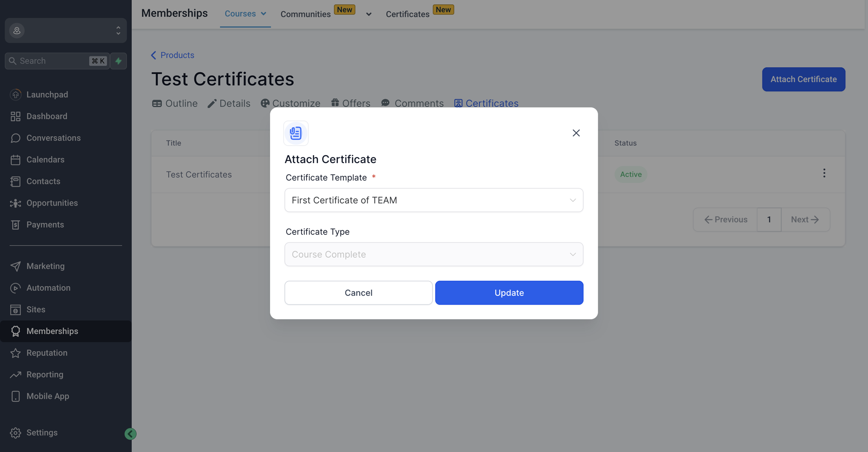868x452 pixels.
Task: Click the Launchpad icon in sidebar
Action: tap(15, 94)
